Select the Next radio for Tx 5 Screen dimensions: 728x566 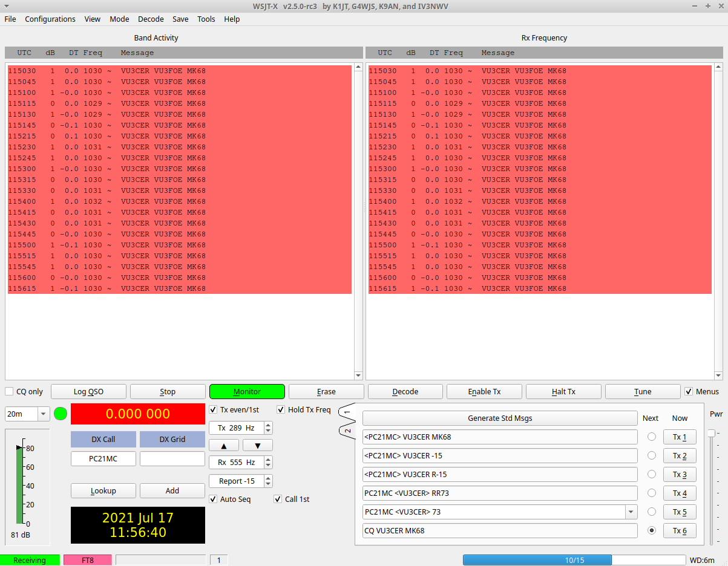point(652,512)
